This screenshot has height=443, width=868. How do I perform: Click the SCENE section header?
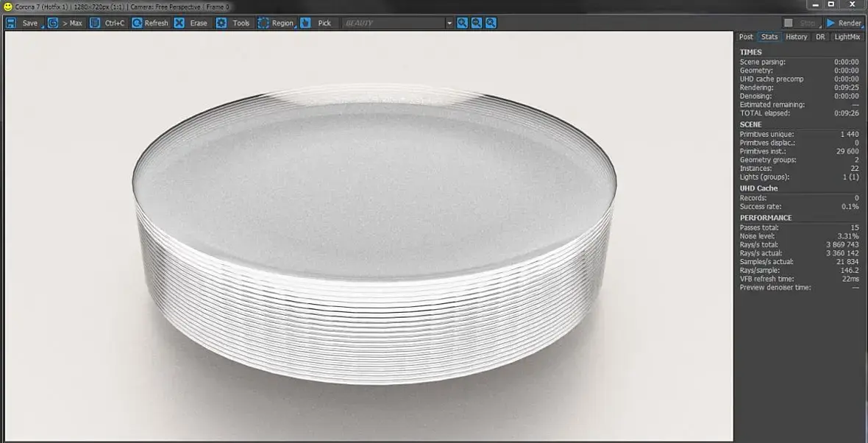coord(750,124)
